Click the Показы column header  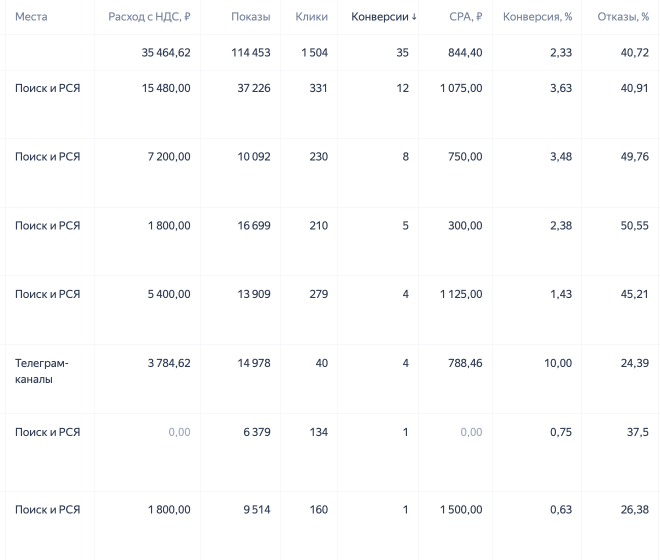(250, 17)
